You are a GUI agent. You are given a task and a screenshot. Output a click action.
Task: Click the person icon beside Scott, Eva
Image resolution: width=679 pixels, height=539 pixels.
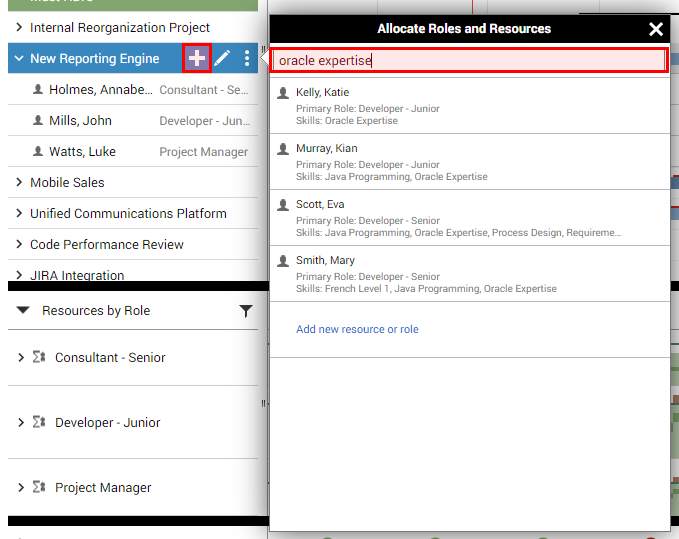(x=283, y=204)
